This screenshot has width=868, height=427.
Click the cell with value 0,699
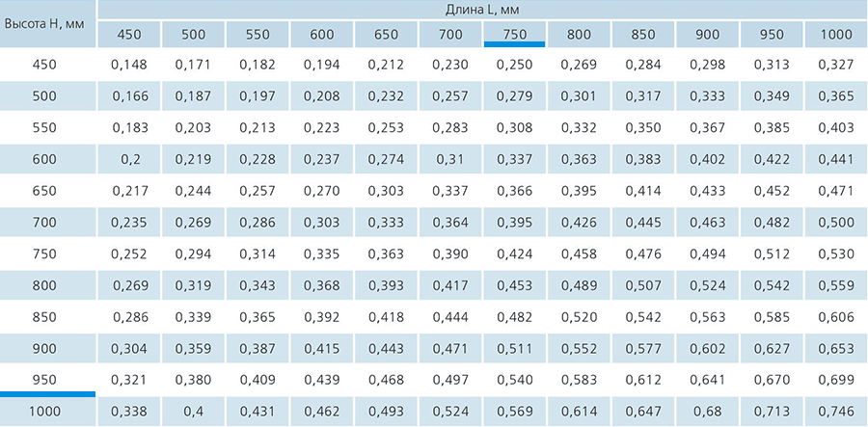click(836, 380)
